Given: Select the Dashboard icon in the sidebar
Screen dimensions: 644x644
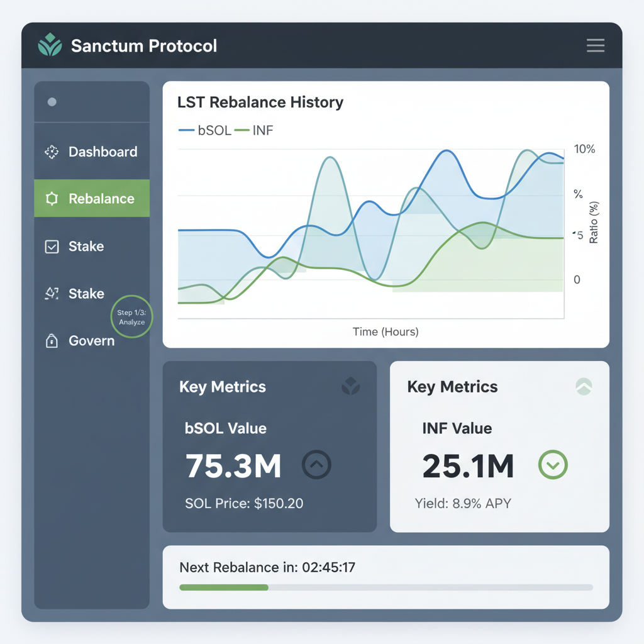Looking at the screenshot, I should point(52,152).
